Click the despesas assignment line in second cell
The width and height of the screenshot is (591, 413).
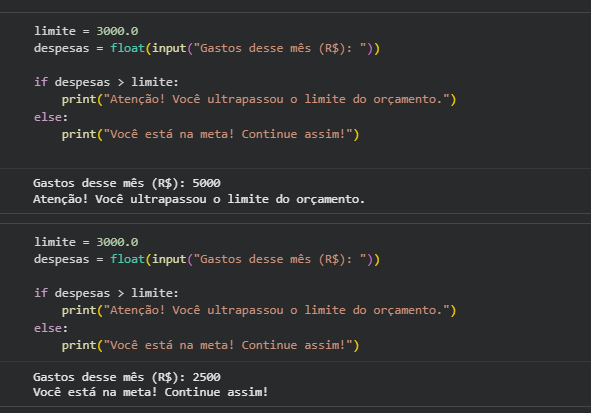click(207, 259)
